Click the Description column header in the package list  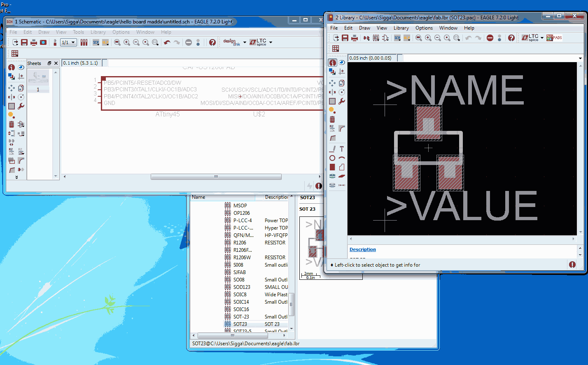(276, 197)
